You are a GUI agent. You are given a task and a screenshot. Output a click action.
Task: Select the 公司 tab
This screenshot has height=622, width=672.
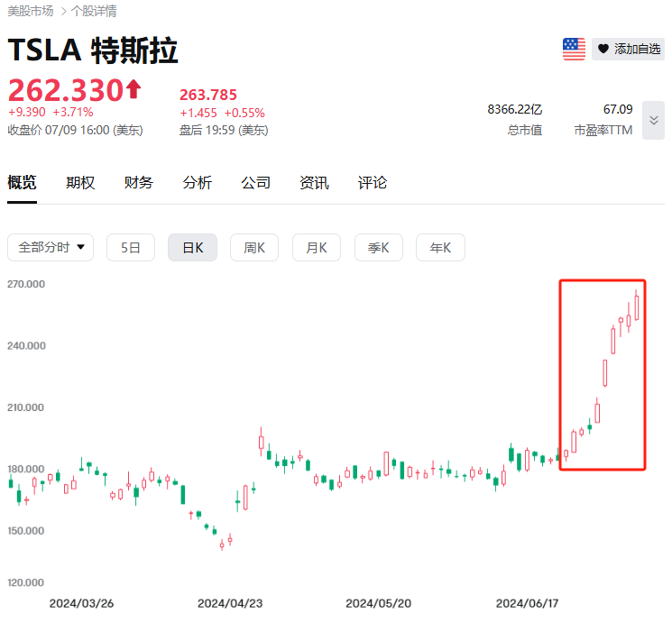(256, 182)
